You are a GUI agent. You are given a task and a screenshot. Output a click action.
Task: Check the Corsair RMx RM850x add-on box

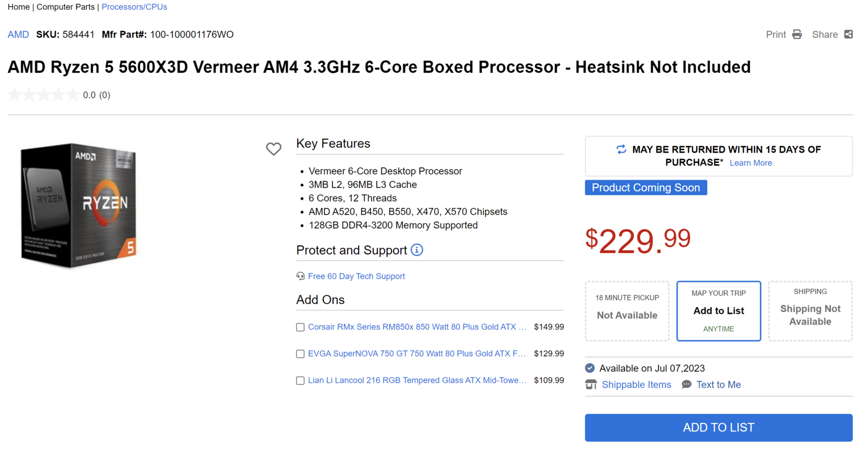point(300,327)
